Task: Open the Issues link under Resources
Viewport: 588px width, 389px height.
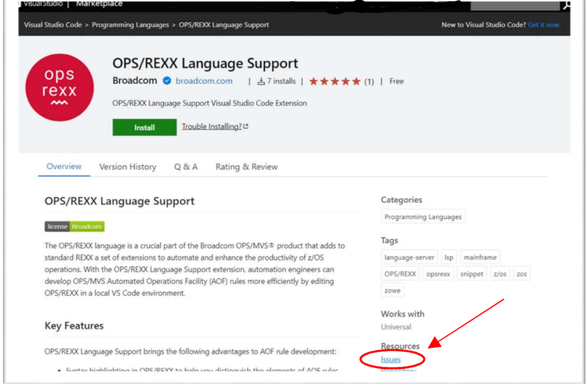Action: coord(391,360)
